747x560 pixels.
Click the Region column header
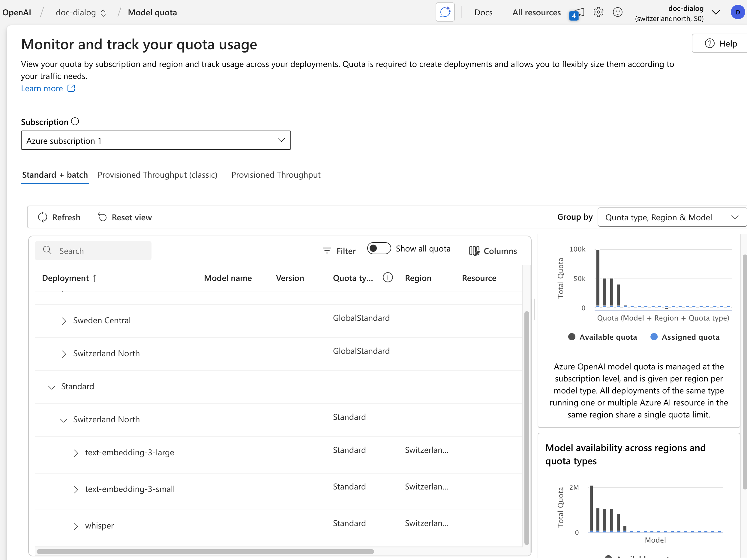pyautogui.click(x=418, y=278)
